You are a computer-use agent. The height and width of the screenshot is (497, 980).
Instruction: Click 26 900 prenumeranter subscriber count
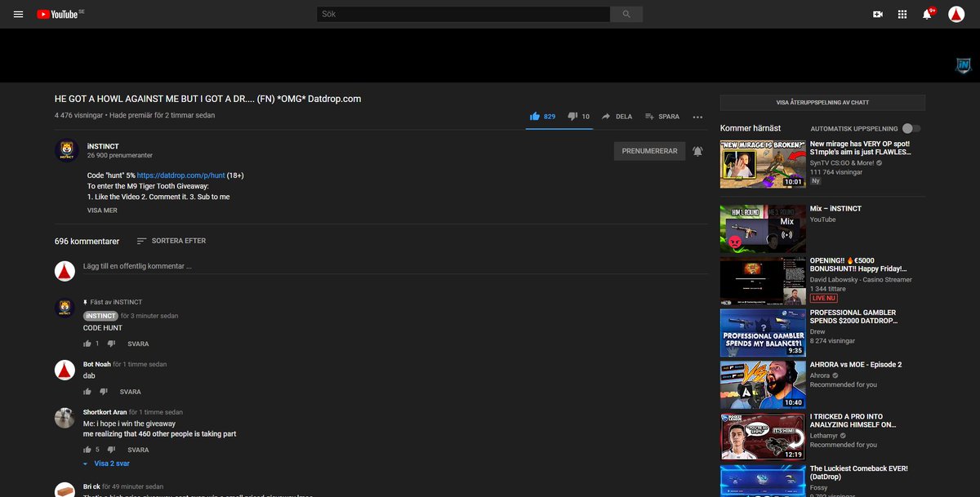(120, 155)
